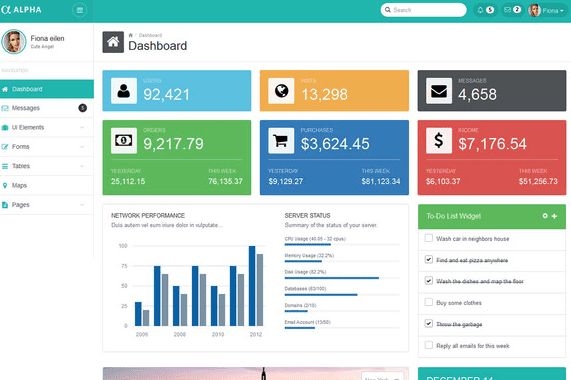
Task: Click the Orders banknote icon
Action: [124, 140]
